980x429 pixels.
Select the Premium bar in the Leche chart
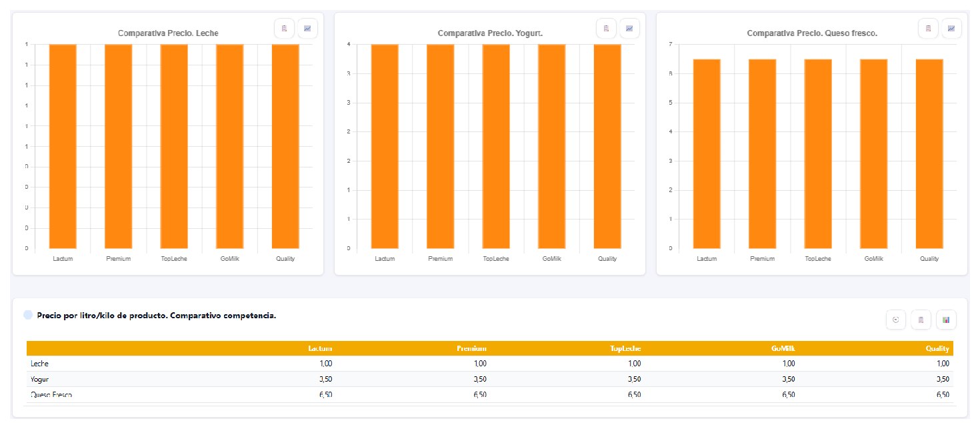click(x=119, y=146)
